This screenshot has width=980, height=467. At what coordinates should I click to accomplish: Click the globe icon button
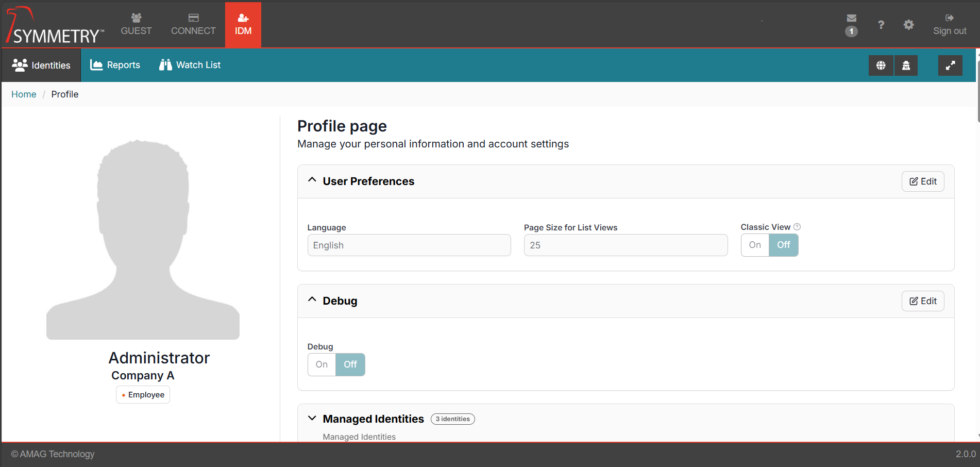click(x=881, y=65)
